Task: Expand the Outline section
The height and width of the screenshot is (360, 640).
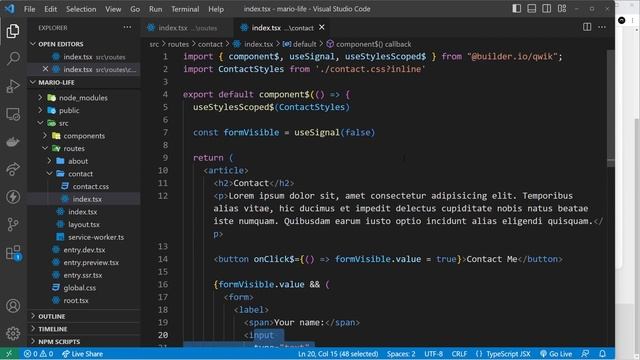Action: click(x=83, y=316)
